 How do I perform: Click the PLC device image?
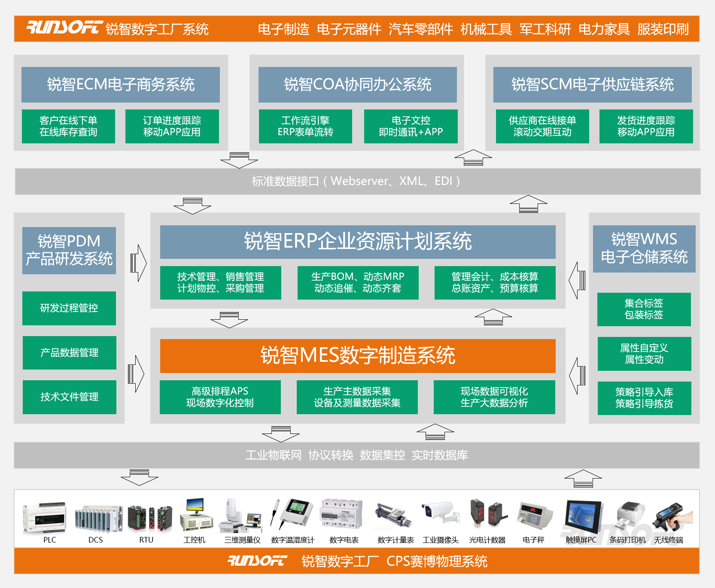coord(45,517)
